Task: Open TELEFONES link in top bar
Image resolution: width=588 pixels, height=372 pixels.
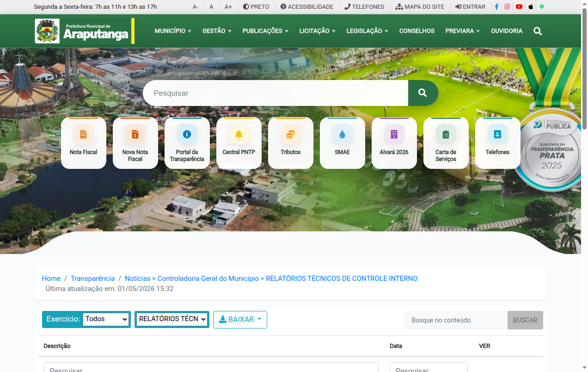Action: pos(364,7)
